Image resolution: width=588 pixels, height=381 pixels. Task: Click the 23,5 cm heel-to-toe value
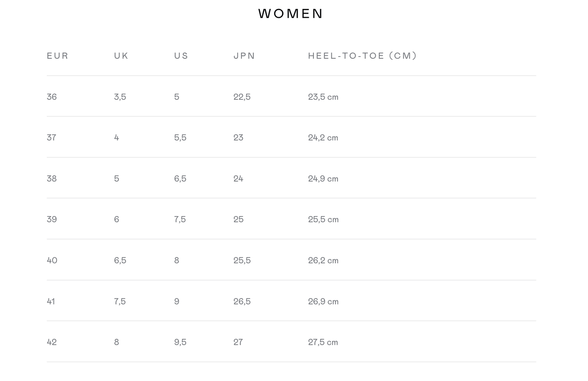pyautogui.click(x=323, y=97)
